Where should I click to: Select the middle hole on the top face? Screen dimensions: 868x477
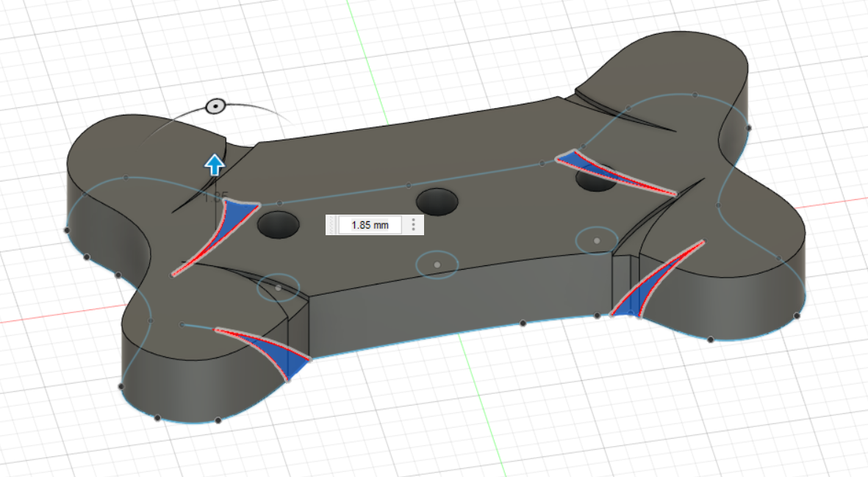click(x=437, y=202)
